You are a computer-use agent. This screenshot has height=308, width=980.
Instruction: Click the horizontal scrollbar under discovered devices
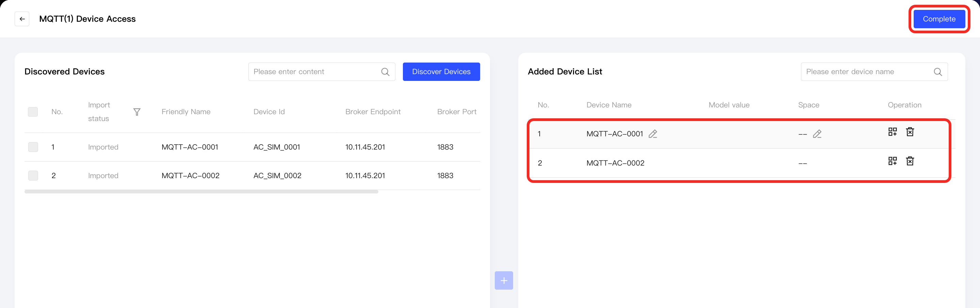click(201, 192)
